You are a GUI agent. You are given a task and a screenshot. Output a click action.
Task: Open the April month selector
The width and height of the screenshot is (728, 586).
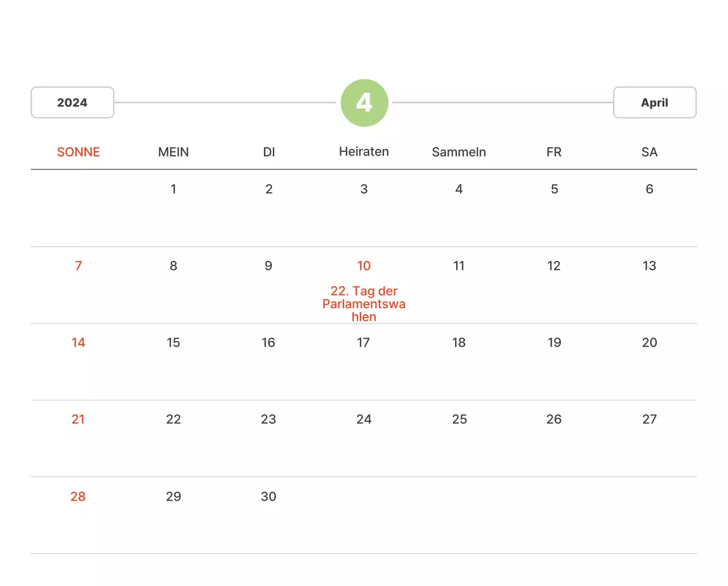(x=654, y=103)
